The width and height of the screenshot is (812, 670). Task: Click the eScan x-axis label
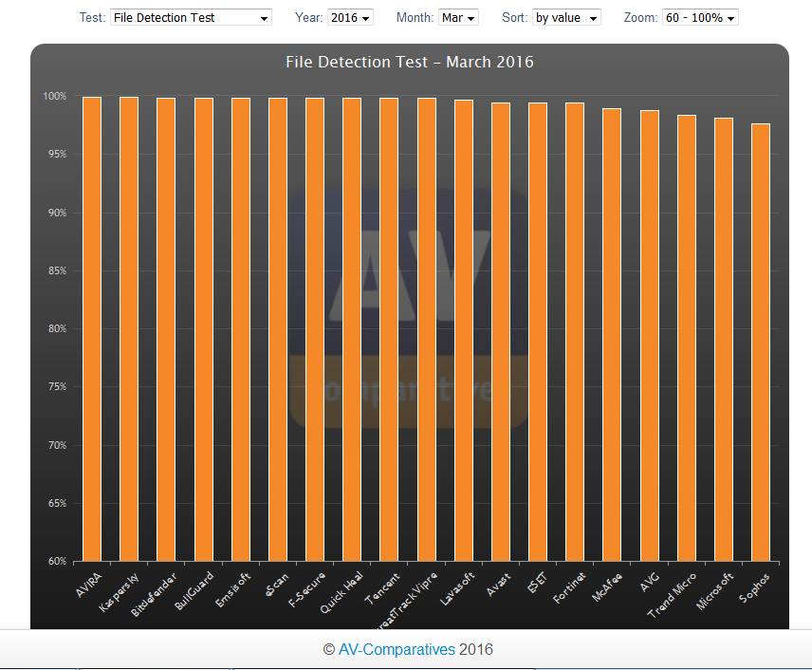pyautogui.click(x=277, y=586)
